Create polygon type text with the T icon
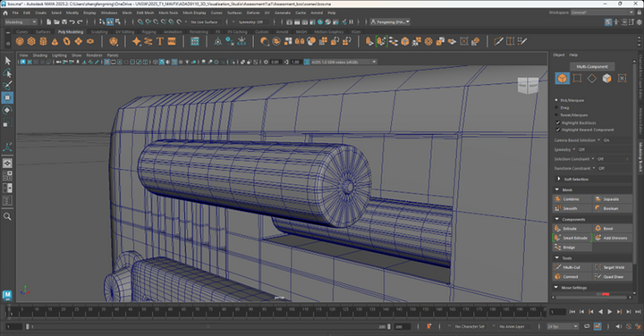Image resolution: width=644 pixels, height=336 pixels. pyautogui.click(x=160, y=41)
